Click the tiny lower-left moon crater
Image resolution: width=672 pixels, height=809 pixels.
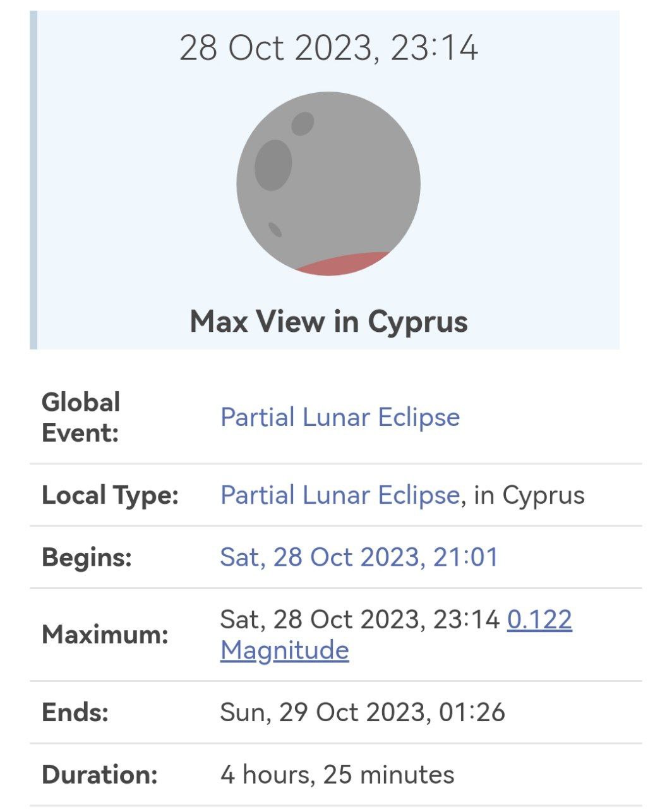(x=275, y=229)
